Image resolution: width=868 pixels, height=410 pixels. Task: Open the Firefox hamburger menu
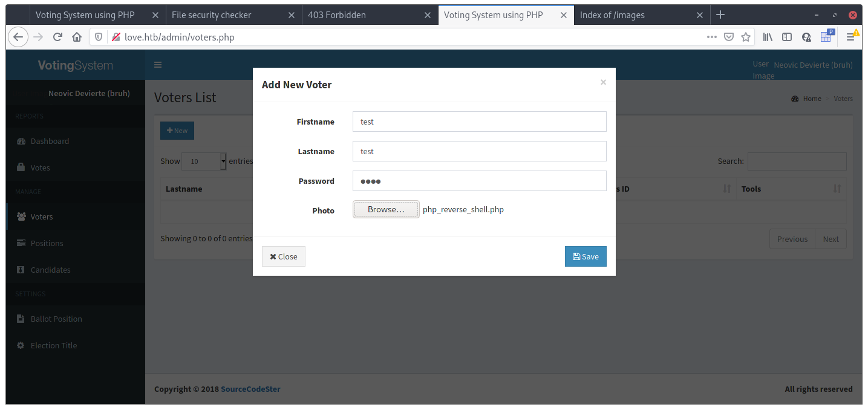pyautogui.click(x=850, y=37)
